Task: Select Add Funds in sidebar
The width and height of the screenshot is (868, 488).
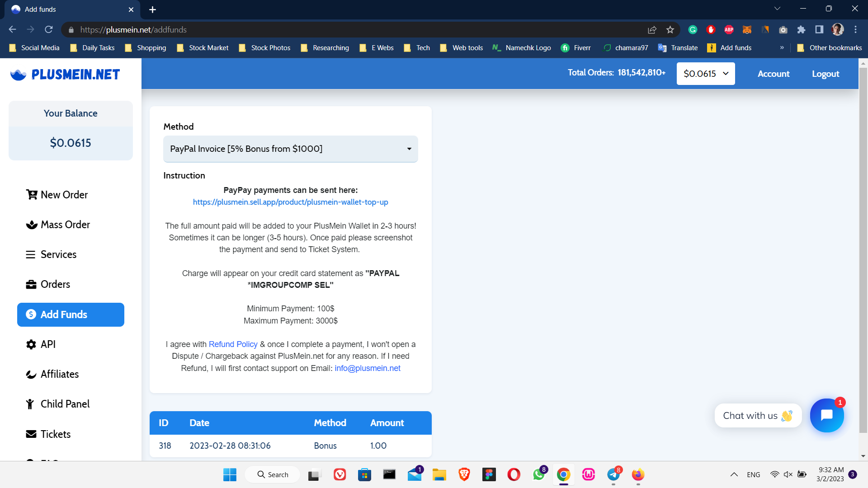Action: click(71, 314)
